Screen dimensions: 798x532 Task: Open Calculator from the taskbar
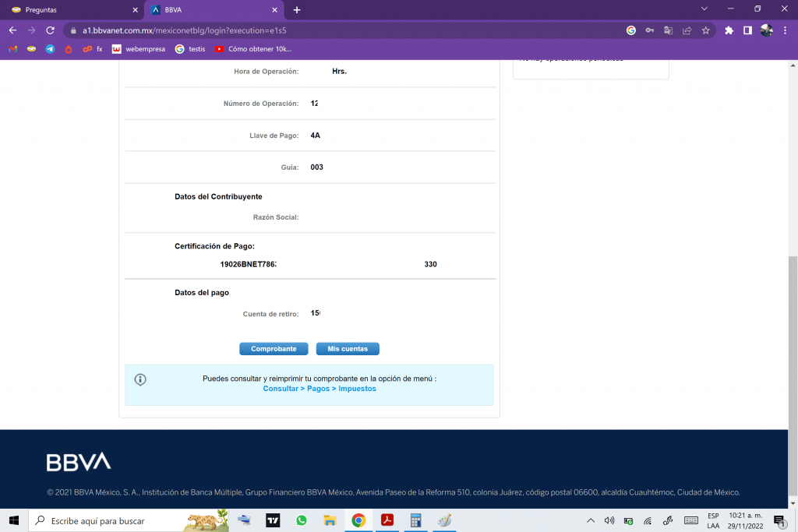point(415,520)
